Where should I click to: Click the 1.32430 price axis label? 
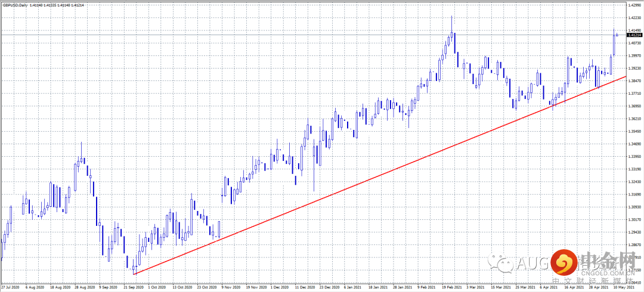point(635,182)
